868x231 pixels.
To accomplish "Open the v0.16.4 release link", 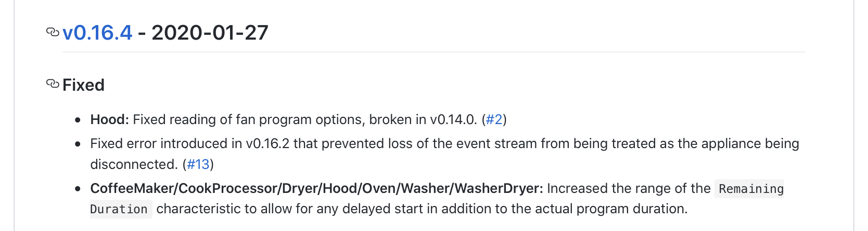I will click(x=97, y=32).
